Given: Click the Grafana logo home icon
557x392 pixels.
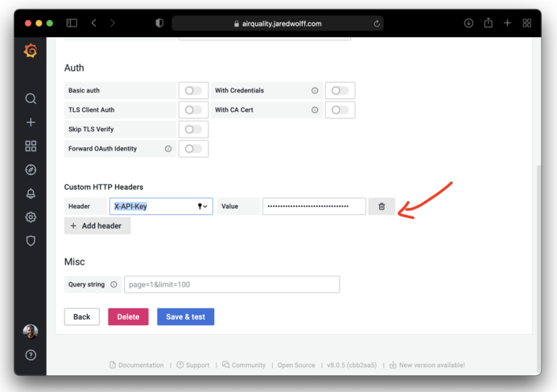Looking at the screenshot, I should (31, 52).
